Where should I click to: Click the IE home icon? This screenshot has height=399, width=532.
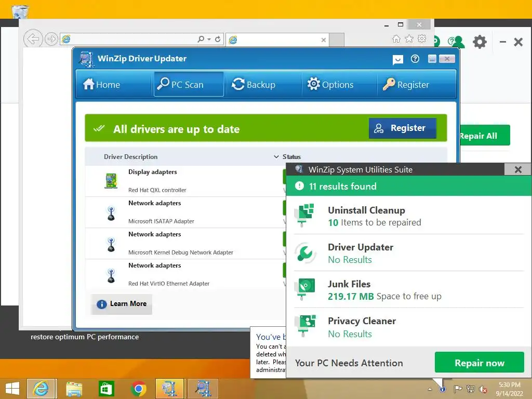click(x=396, y=38)
